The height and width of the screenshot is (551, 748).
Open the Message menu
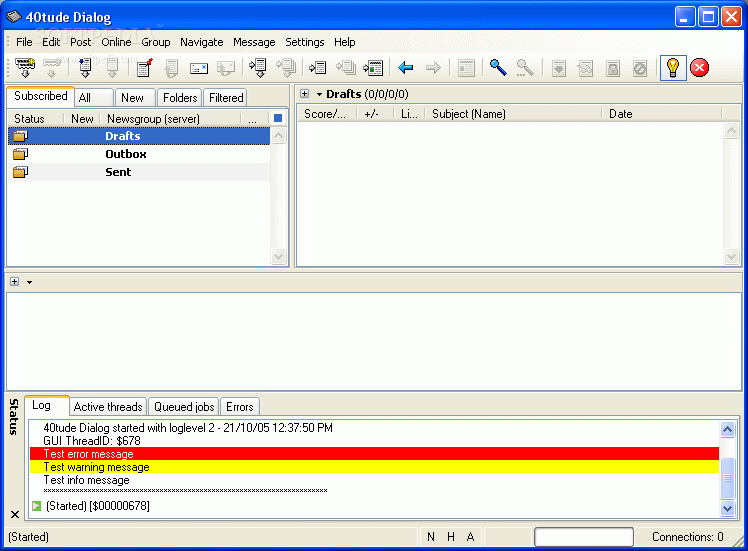pos(254,42)
